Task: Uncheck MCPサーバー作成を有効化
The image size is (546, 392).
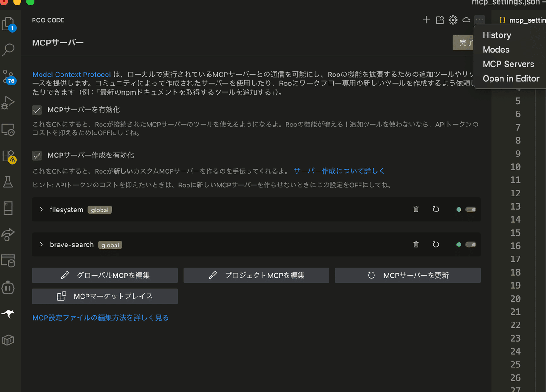Action: [37, 155]
